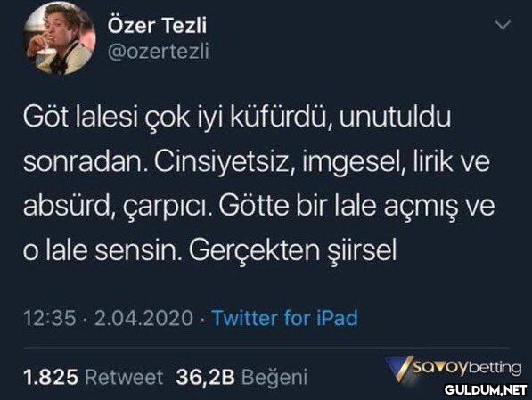Click the savoybetting shield logo emblem

coord(400,370)
